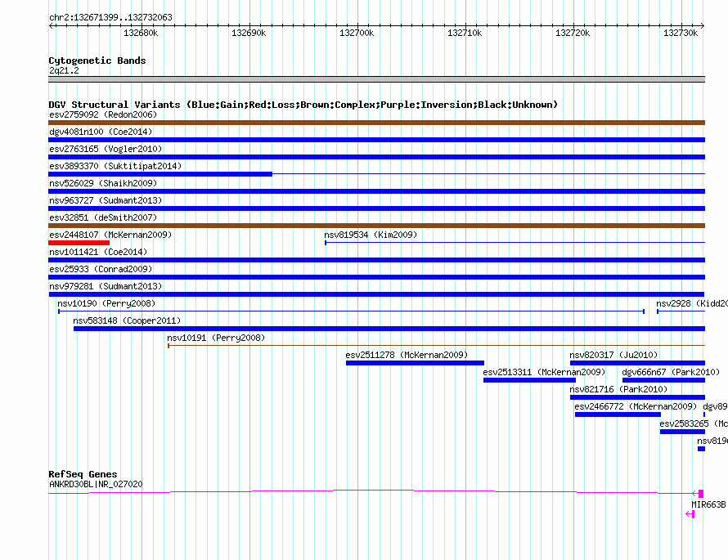Select the thick part of esv3893370 bar

coord(160,174)
